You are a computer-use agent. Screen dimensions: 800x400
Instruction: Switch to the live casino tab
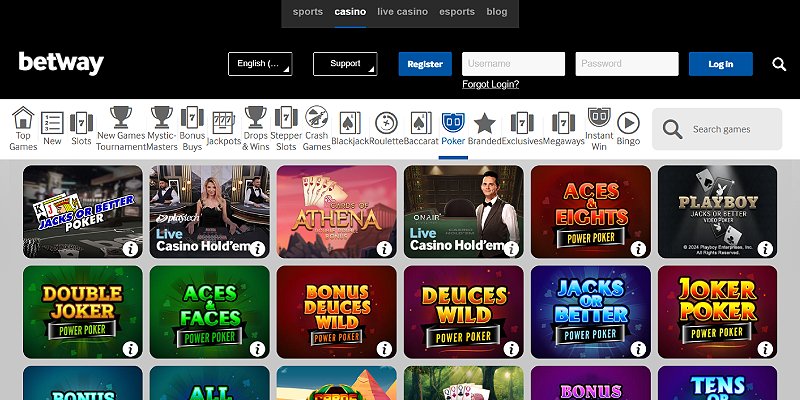click(x=403, y=12)
